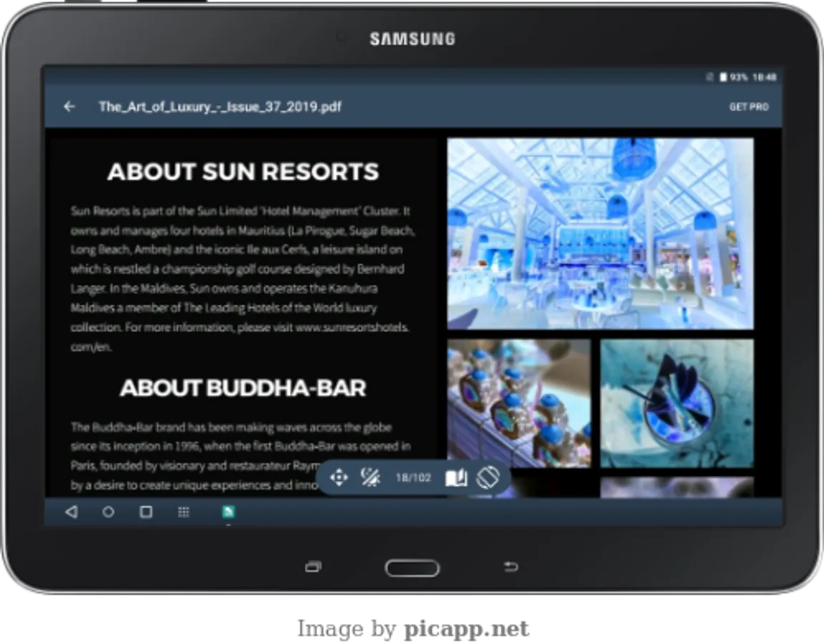
Task: Tap the Android back triangle in the navigation bar
Action: pyautogui.click(x=72, y=512)
